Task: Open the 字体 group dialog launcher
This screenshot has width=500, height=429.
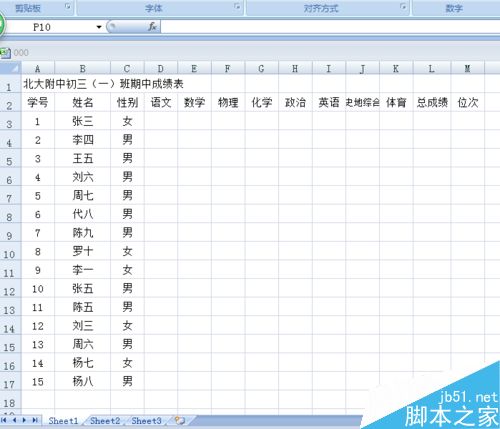Action: pyautogui.click(x=237, y=6)
